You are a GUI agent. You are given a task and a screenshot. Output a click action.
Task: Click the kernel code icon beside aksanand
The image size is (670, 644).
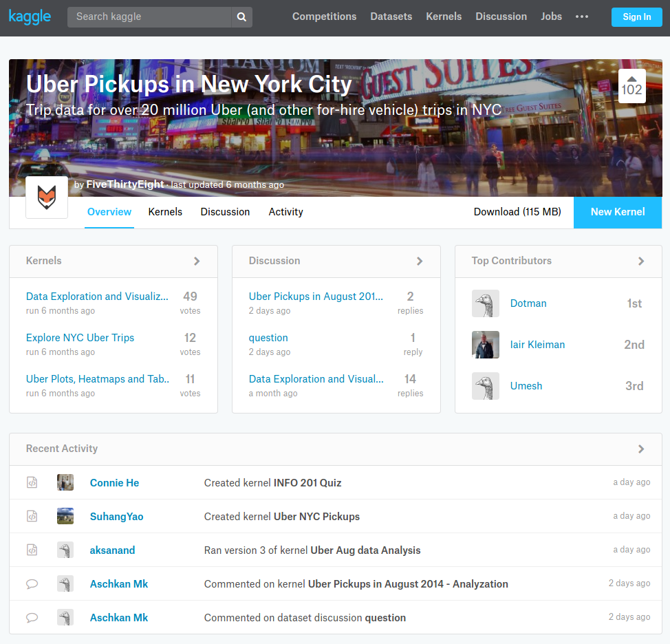click(32, 550)
